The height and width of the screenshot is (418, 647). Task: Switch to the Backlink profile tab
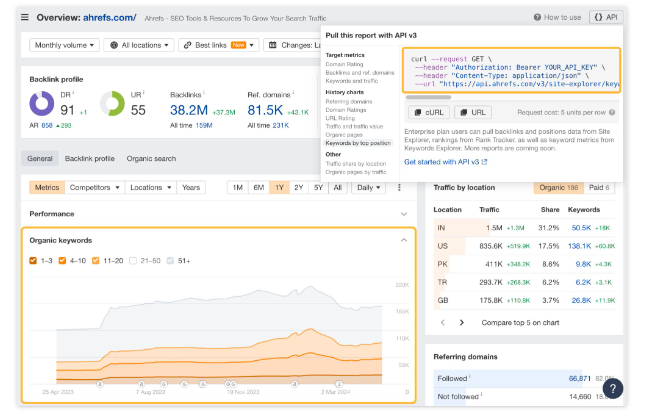pos(90,158)
